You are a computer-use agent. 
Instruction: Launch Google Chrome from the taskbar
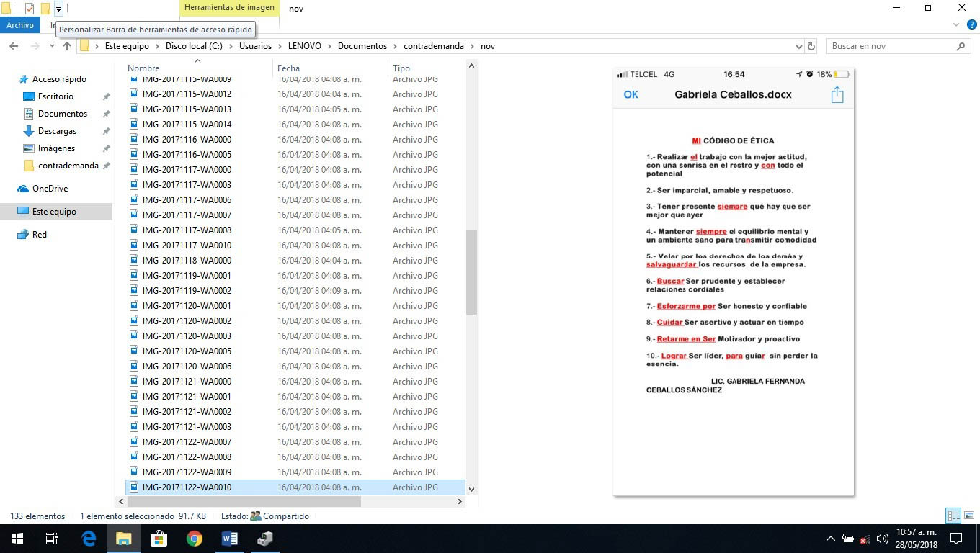click(x=194, y=539)
